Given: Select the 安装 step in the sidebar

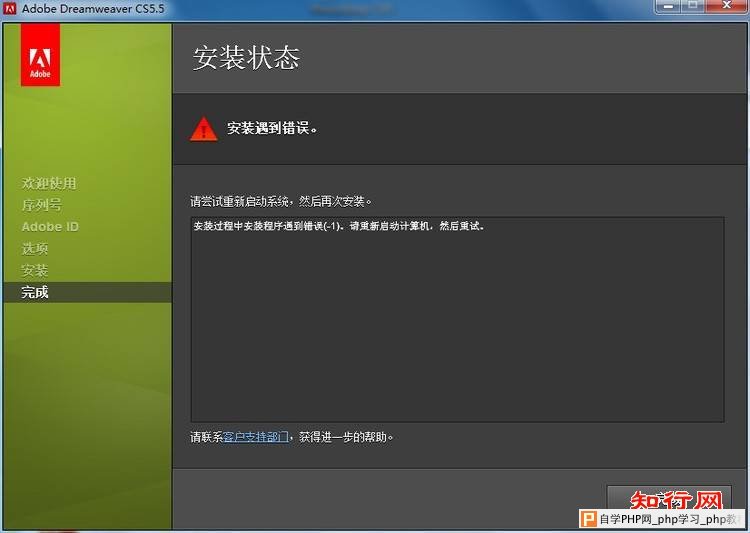Looking at the screenshot, I should click(34, 271).
